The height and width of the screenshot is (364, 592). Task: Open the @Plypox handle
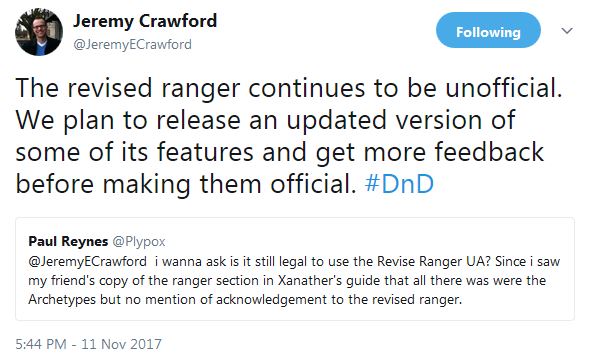(x=139, y=242)
